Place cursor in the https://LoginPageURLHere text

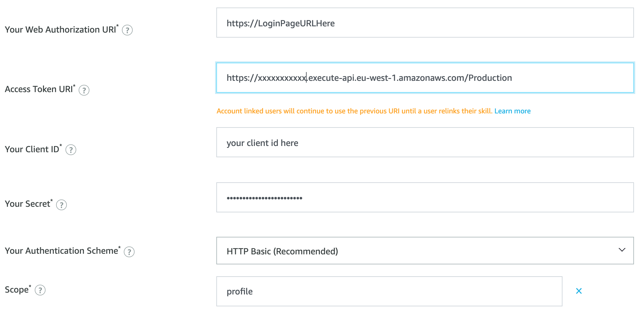(281, 23)
